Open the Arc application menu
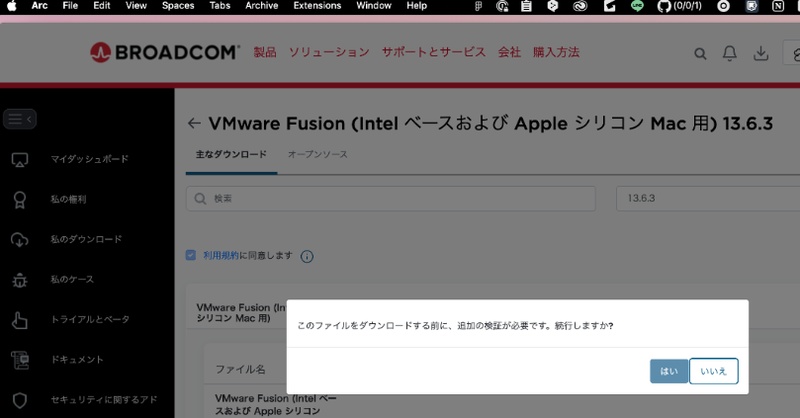This screenshot has height=418, width=800. (x=39, y=6)
